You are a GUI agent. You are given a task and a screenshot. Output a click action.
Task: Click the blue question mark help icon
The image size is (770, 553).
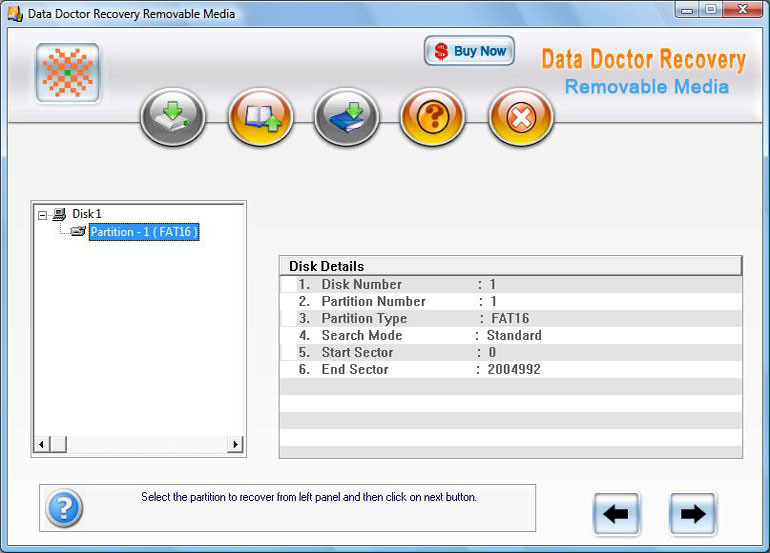point(64,508)
